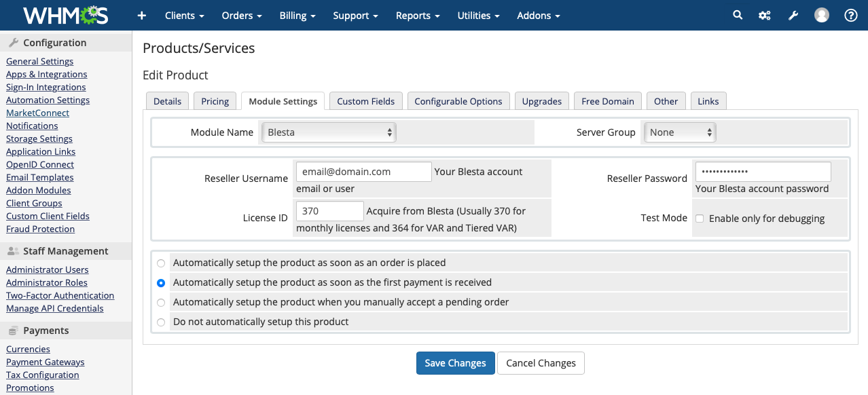Open the Configurable Options tab
Image resolution: width=868 pixels, height=395 pixels.
(x=458, y=101)
